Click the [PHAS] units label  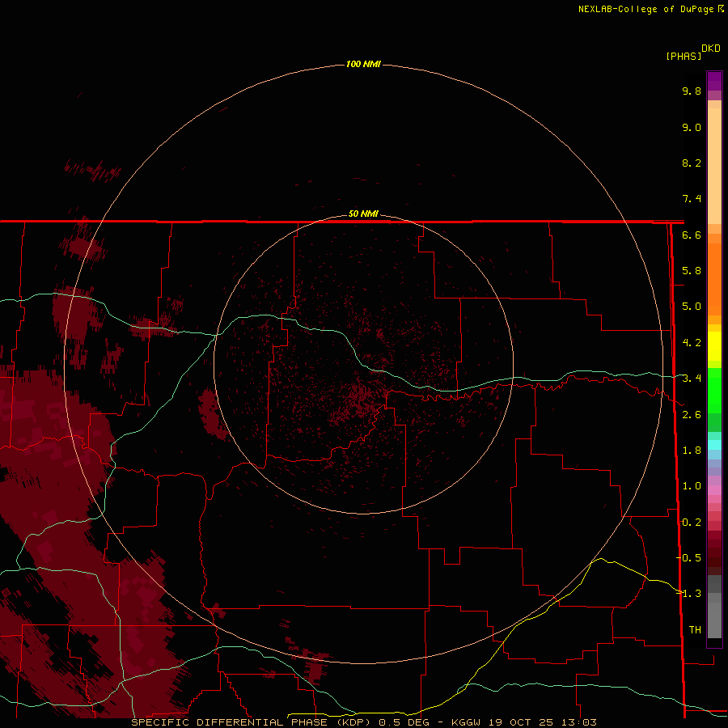pos(684,56)
